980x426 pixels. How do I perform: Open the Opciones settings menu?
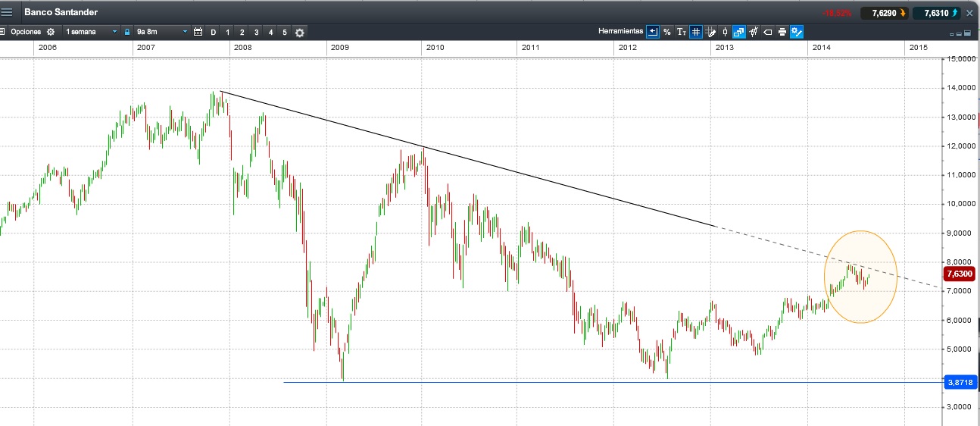(29, 32)
